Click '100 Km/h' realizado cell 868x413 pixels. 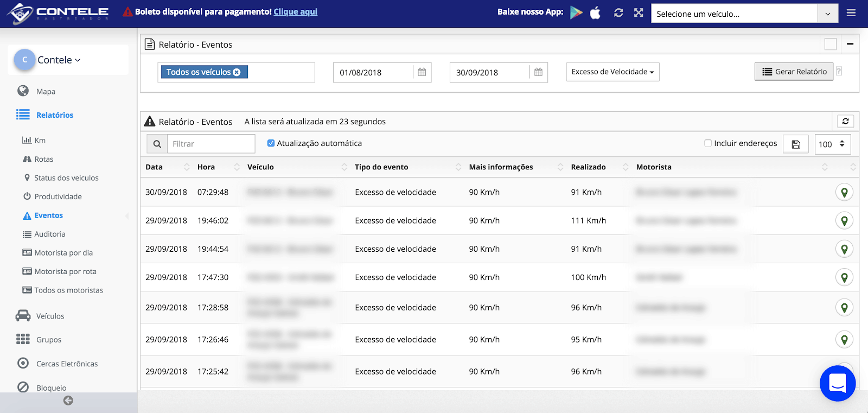(589, 277)
